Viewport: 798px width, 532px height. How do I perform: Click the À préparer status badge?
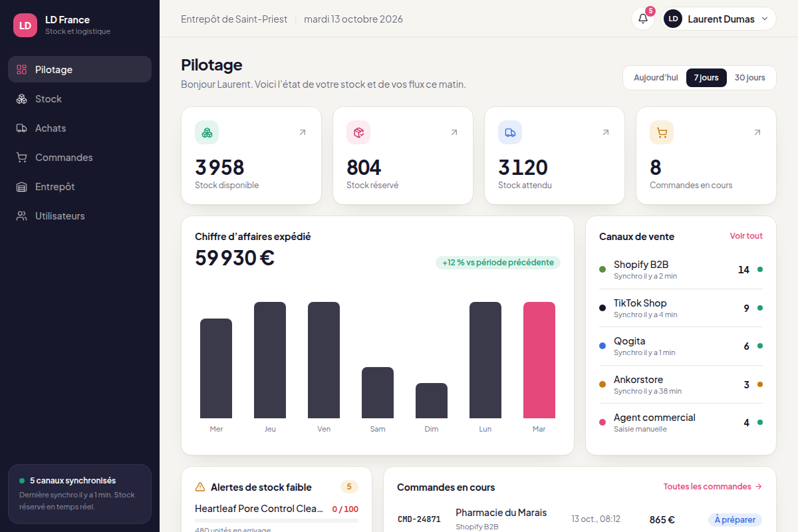coord(735,519)
